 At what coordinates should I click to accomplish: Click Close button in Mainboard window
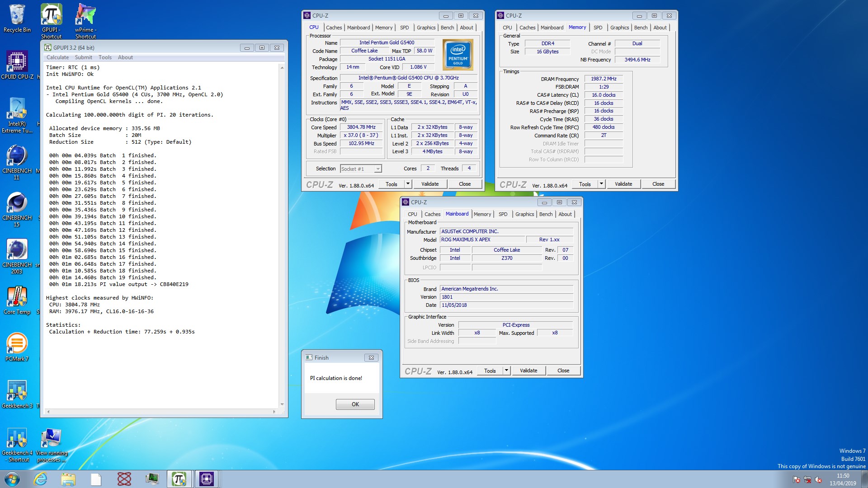click(x=563, y=371)
